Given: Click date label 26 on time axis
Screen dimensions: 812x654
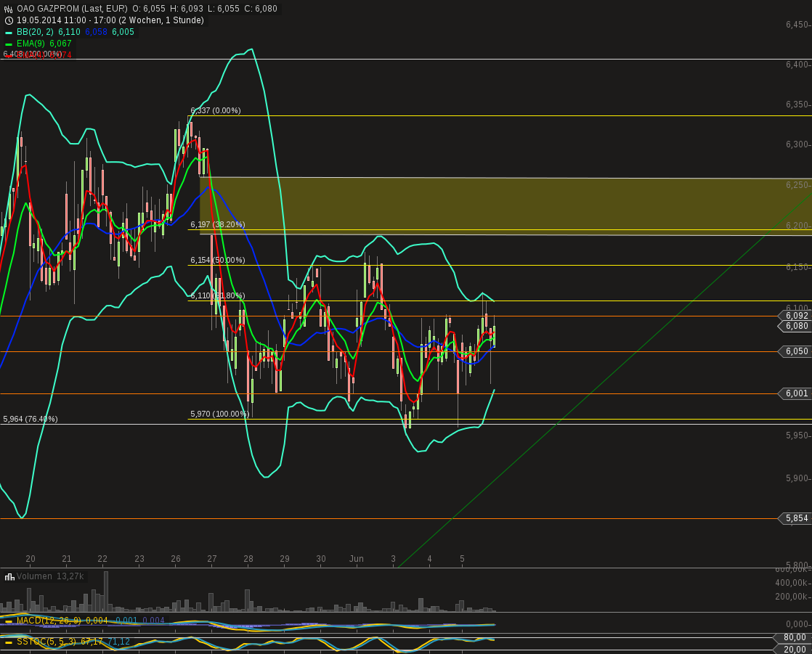Looking at the screenshot, I should [176, 559].
